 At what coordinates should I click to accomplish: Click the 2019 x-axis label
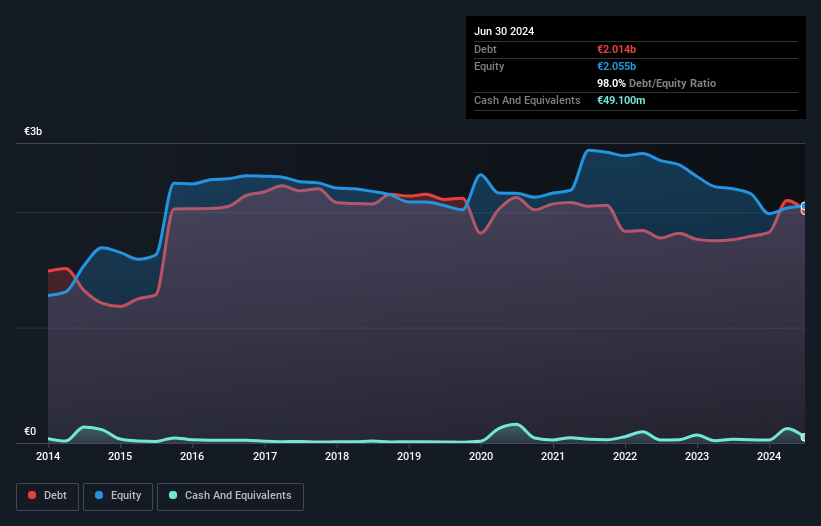pos(409,456)
